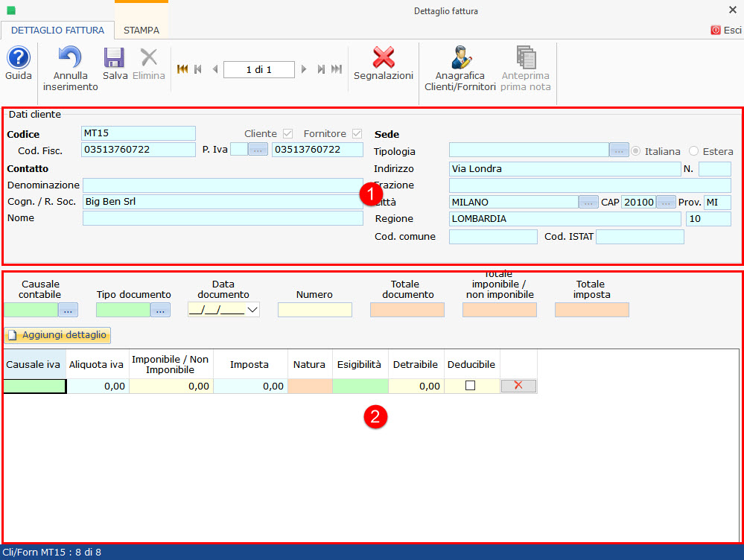
Task: Go to the very first record
Action: click(182, 69)
